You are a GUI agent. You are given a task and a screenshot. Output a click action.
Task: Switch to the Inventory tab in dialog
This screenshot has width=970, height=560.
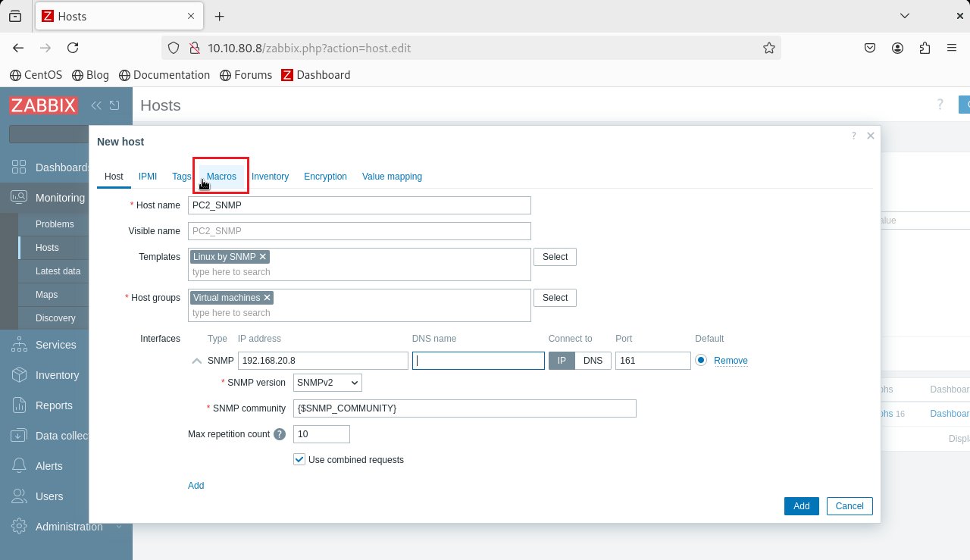(x=270, y=177)
